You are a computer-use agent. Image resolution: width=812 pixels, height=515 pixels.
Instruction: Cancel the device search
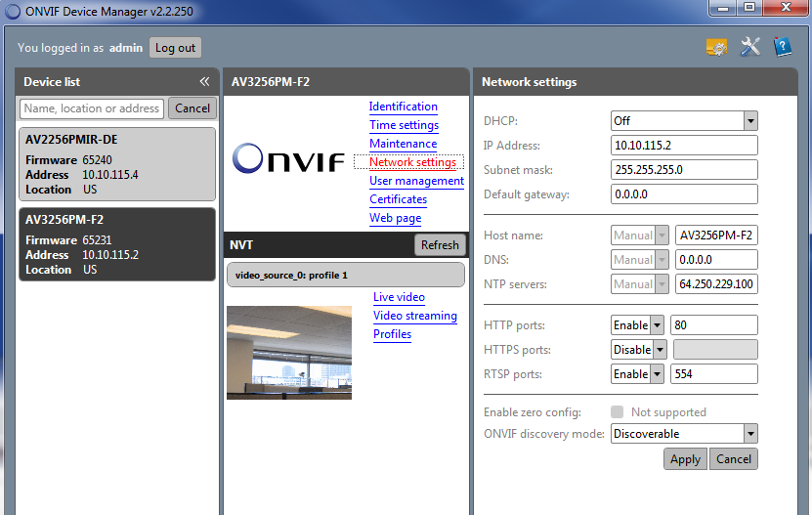192,108
